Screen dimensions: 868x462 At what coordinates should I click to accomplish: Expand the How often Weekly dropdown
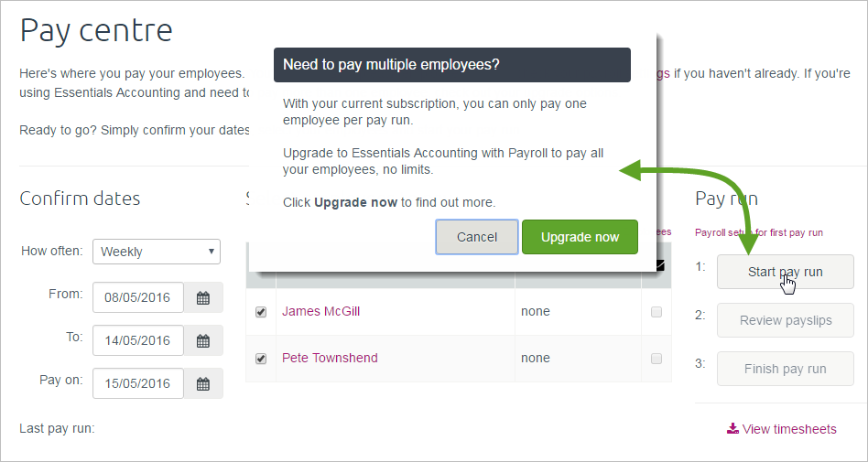(156, 252)
